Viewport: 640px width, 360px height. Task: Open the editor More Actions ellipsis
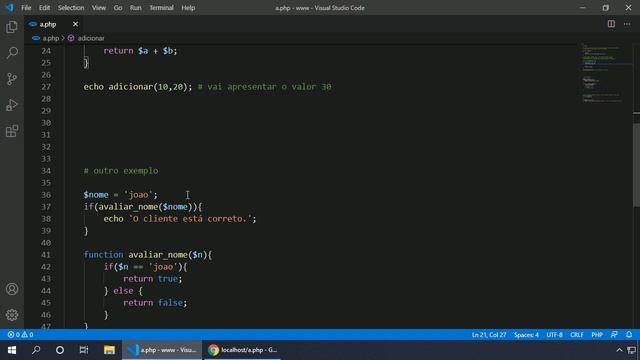coord(627,24)
